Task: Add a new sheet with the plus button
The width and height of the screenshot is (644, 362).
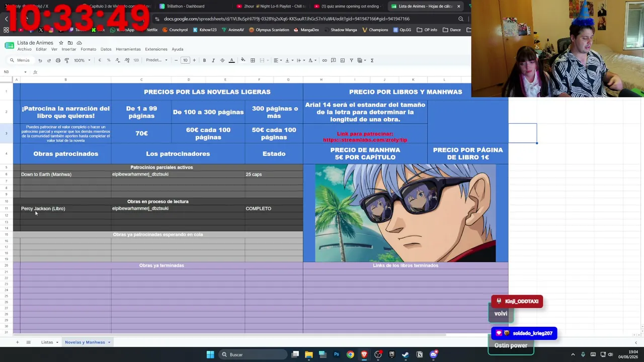Action: click(x=17, y=342)
